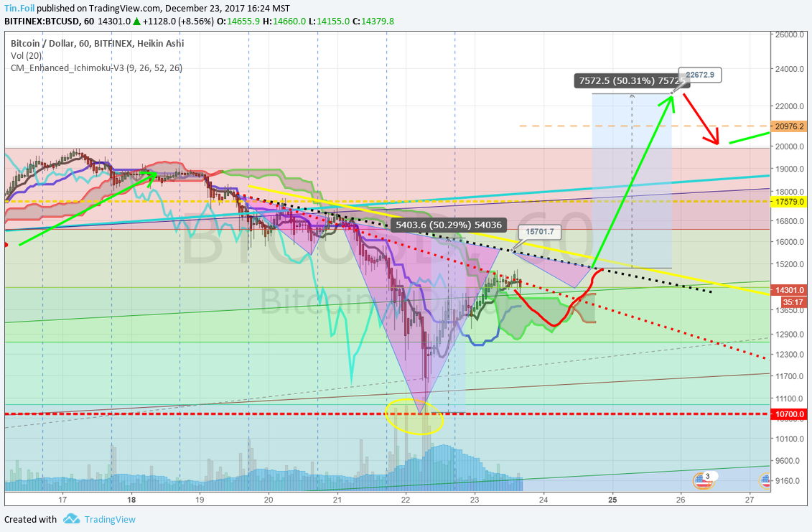Image resolution: width=812 pixels, height=532 pixels.
Task: Click 11700.0 on the price axis
Action: [790, 376]
